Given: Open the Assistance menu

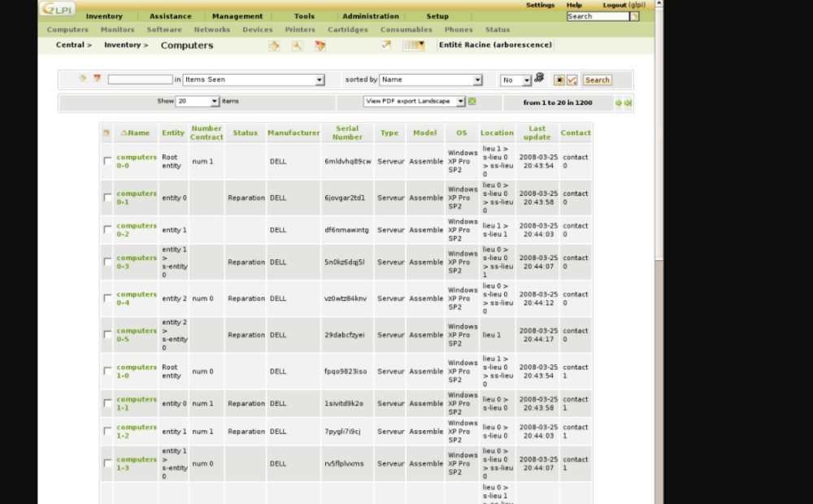Looking at the screenshot, I should (170, 16).
